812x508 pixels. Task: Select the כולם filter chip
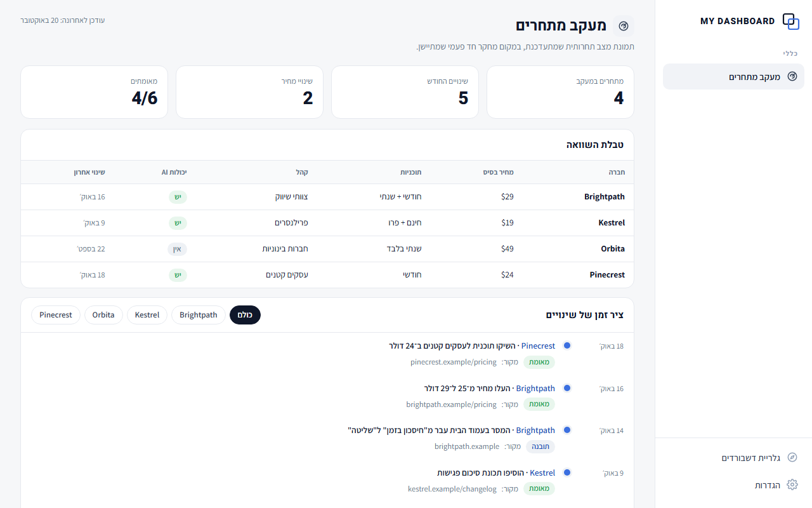click(x=245, y=315)
